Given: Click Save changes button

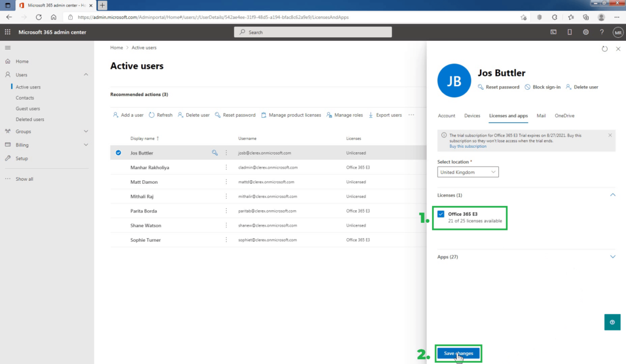Looking at the screenshot, I should coord(458,353).
